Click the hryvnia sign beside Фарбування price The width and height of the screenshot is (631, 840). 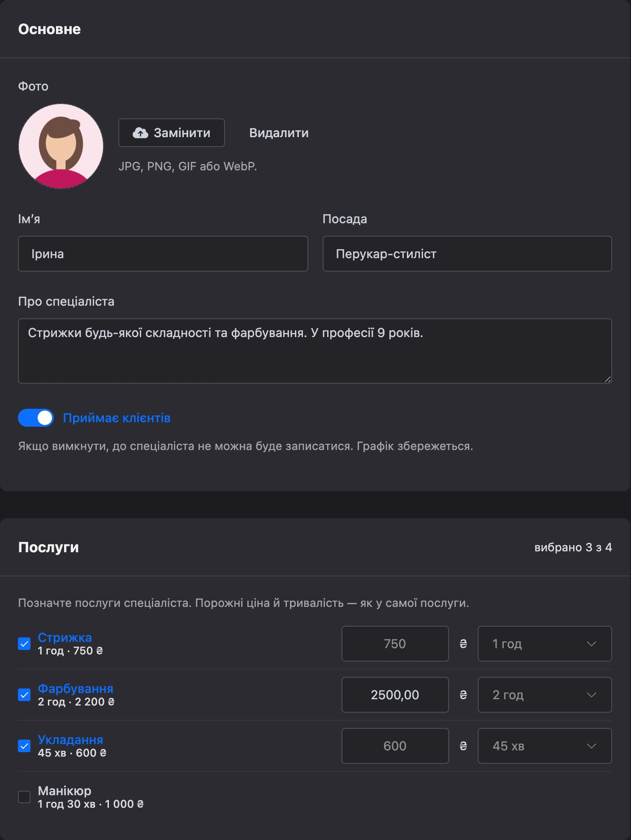(x=463, y=695)
